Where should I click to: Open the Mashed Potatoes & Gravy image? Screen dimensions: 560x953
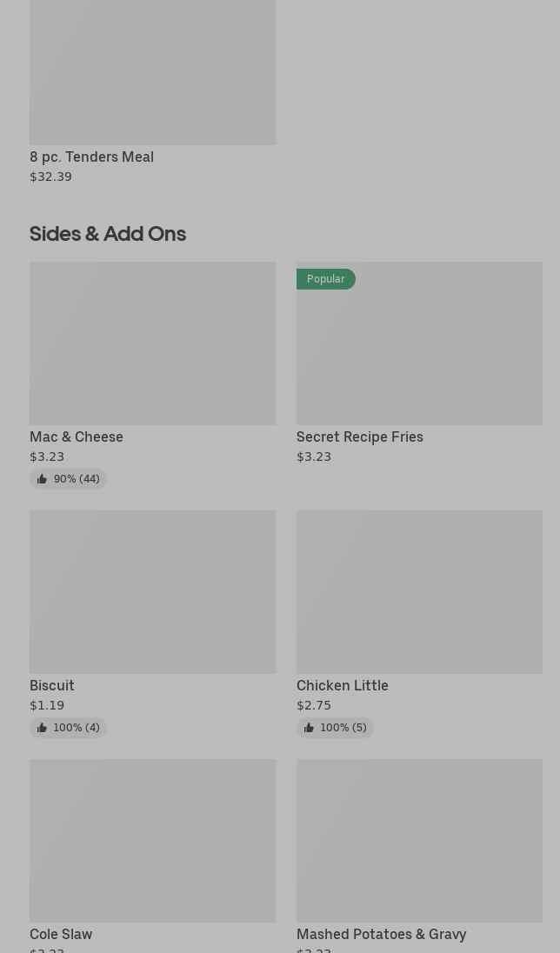coord(419,841)
